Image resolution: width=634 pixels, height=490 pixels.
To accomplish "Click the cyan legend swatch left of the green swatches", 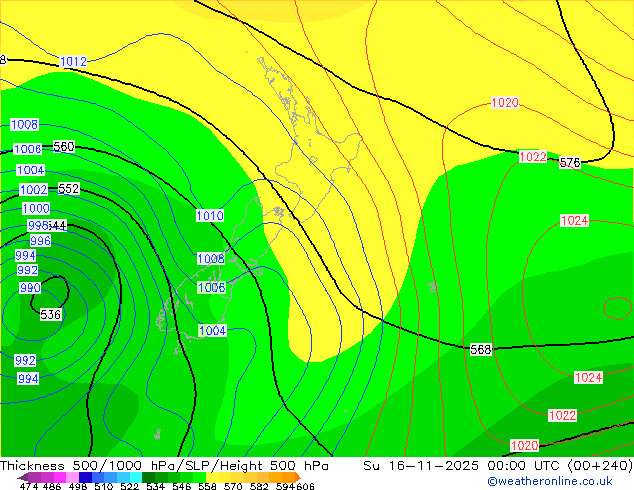I will pyautogui.click(x=136, y=477).
